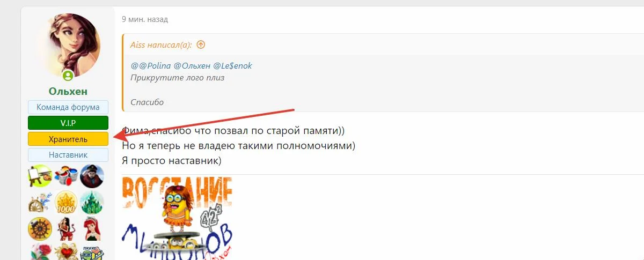Click the ornate gold heart badge

tap(66, 251)
